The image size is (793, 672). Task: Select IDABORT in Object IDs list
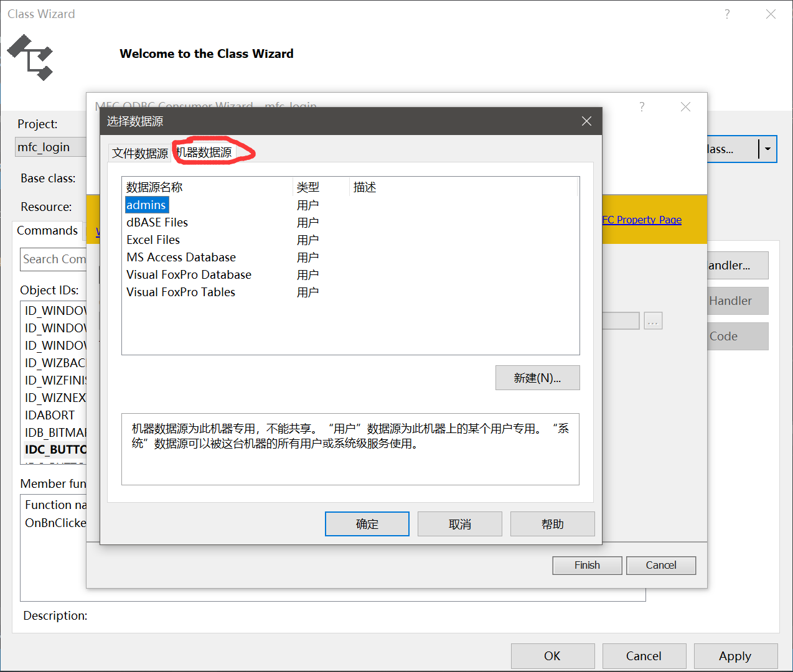[x=50, y=415]
